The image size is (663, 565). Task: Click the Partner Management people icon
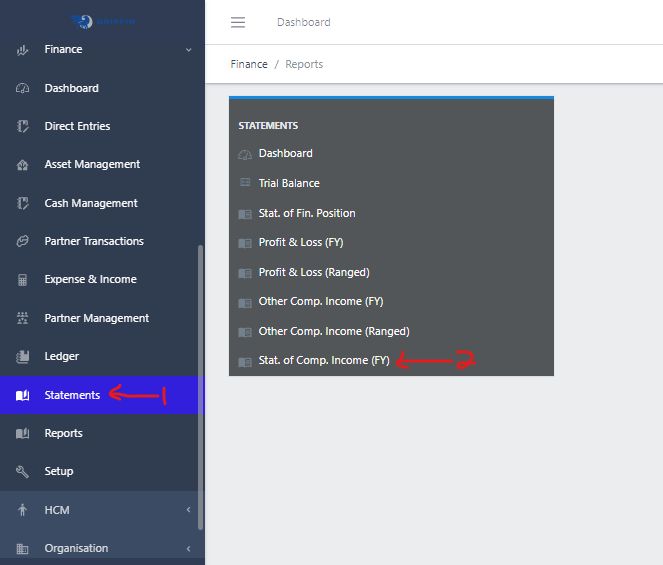click(x=22, y=318)
